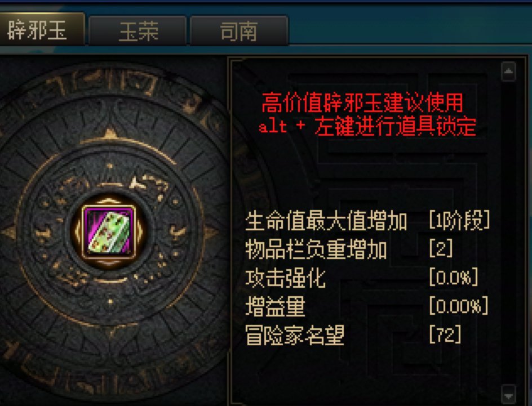
Task: Click the 攻击强化 attribute label
Action: pyautogui.click(x=285, y=278)
